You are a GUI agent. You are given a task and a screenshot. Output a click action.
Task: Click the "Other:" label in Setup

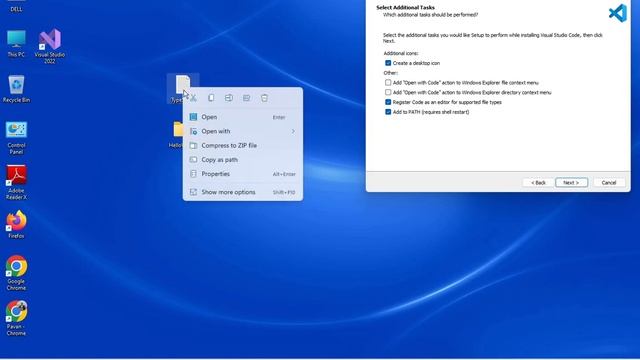(391, 73)
